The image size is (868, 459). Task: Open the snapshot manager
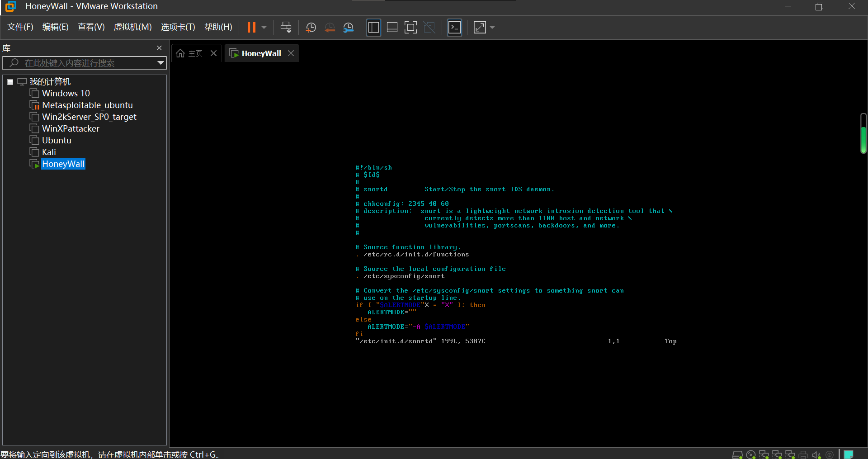(349, 28)
